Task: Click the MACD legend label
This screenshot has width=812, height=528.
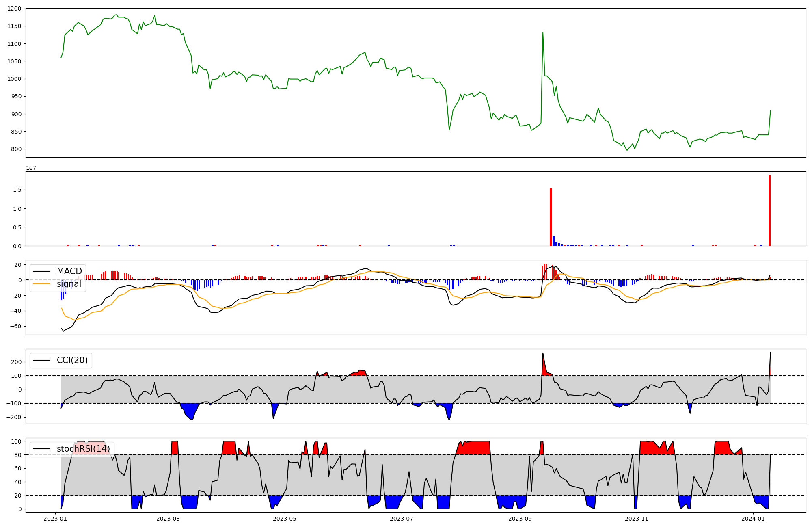Action: click(69, 271)
